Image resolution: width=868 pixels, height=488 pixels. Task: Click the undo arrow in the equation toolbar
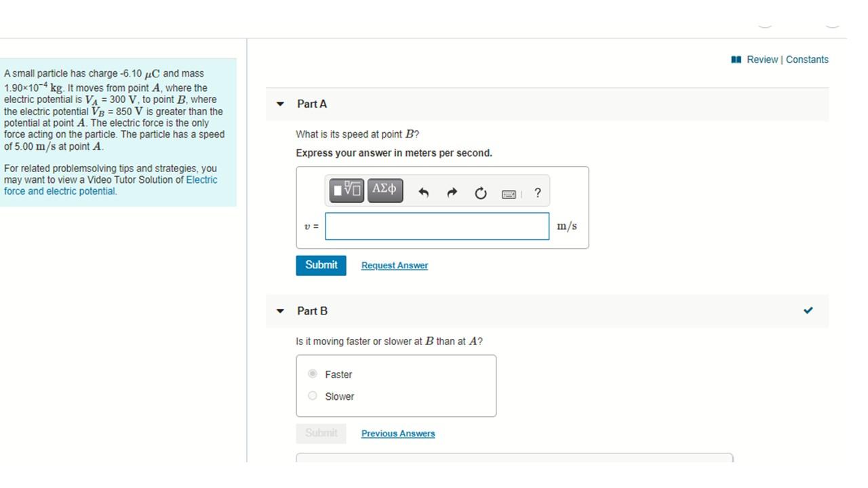(423, 192)
